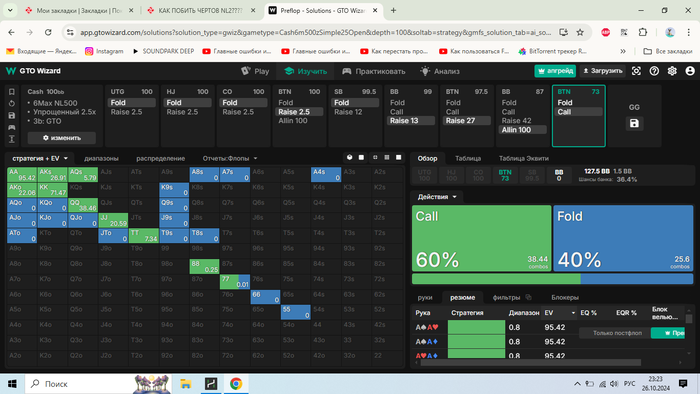The width and height of the screenshot is (700, 394).
Task: Open the user account profile icon
Action: (690, 71)
